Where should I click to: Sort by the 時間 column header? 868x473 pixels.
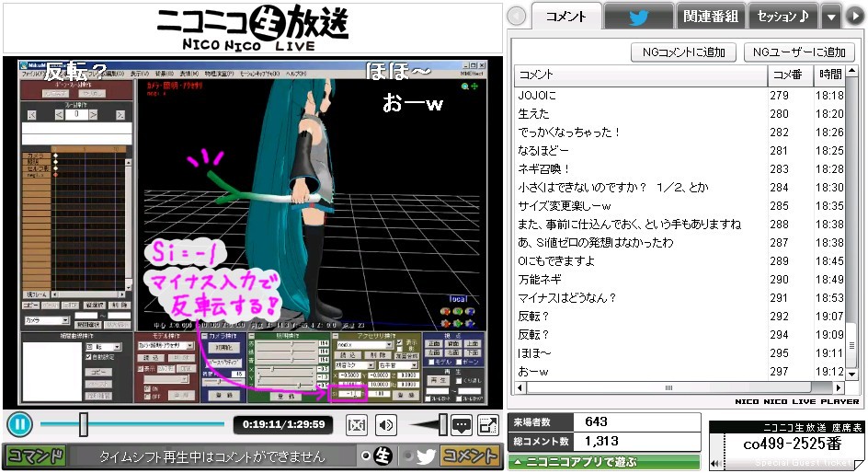[x=829, y=75]
